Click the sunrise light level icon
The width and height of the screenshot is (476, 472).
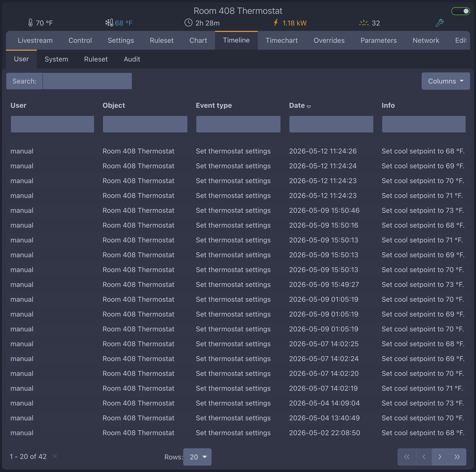(x=364, y=23)
